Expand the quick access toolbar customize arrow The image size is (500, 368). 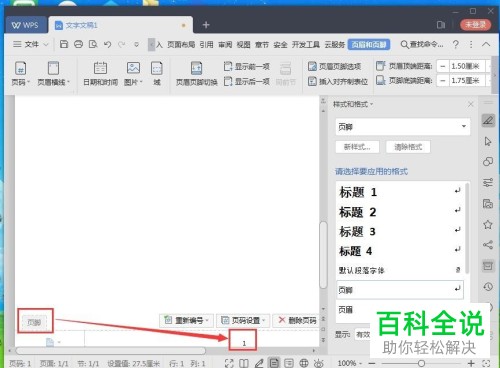click(x=136, y=44)
